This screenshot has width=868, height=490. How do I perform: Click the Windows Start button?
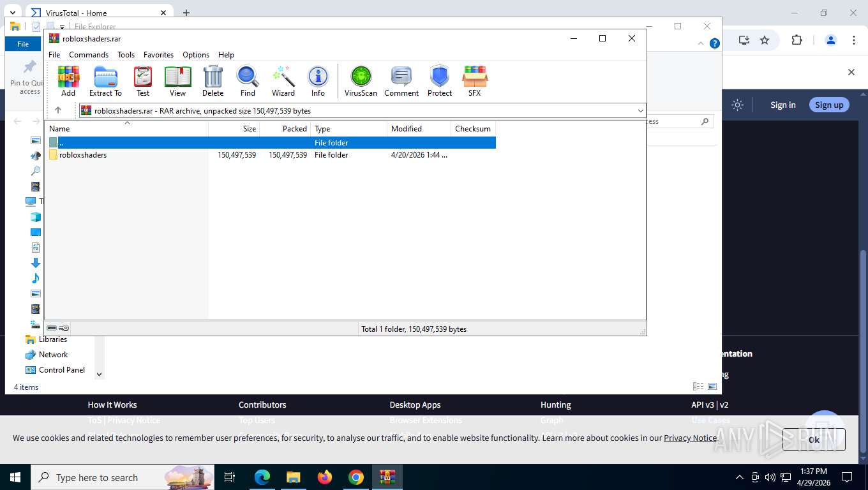tap(15, 477)
